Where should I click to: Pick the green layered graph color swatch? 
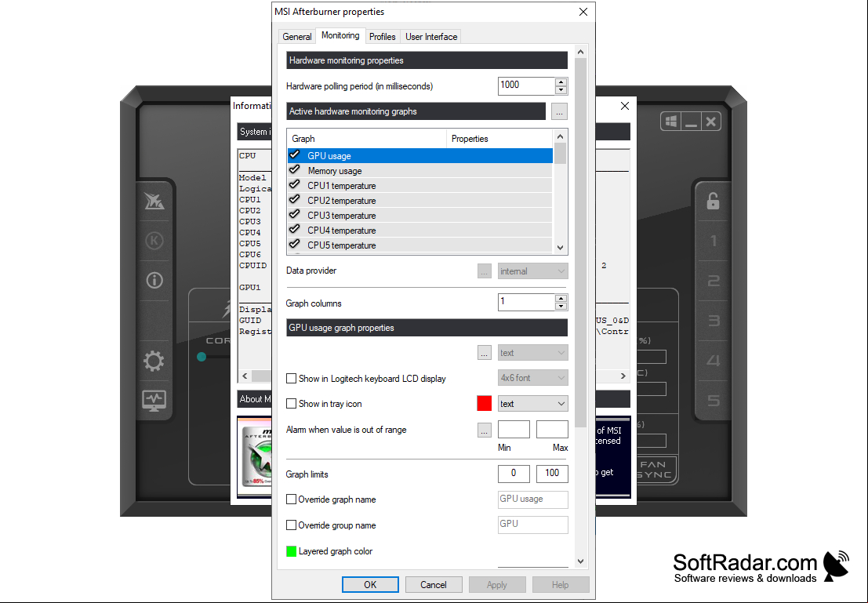coord(291,551)
